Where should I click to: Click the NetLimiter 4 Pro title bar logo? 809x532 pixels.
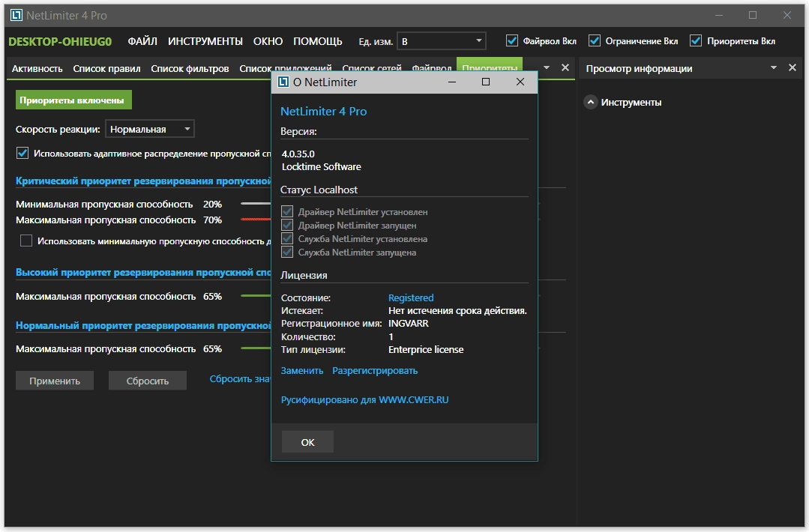[x=16, y=15]
